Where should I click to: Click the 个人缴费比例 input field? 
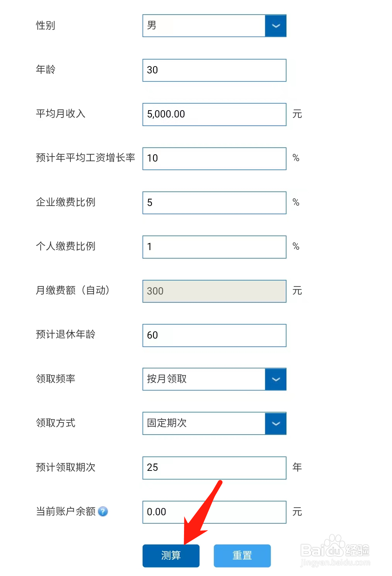(215, 247)
